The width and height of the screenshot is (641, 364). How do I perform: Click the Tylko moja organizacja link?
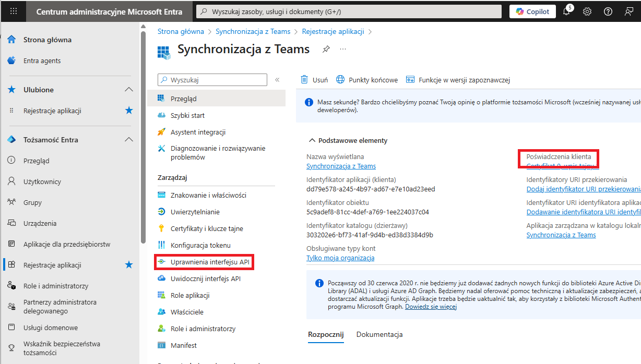click(340, 258)
